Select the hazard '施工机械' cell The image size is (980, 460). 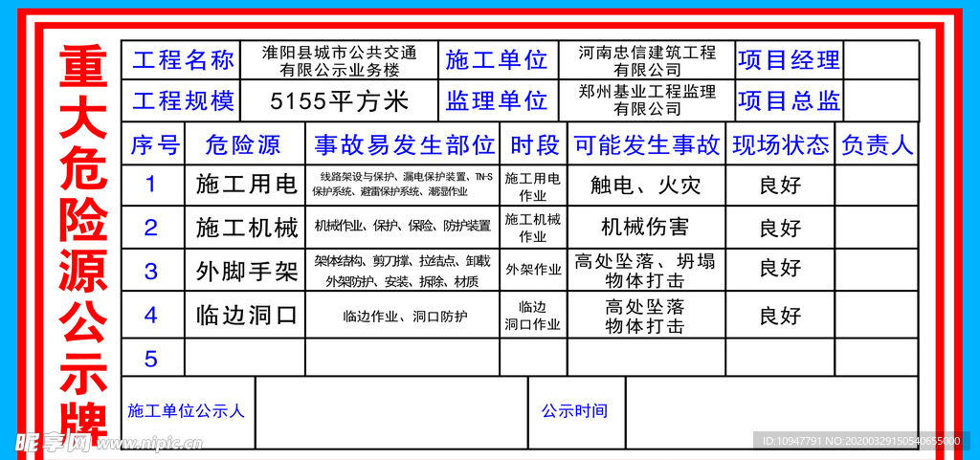tap(247, 229)
